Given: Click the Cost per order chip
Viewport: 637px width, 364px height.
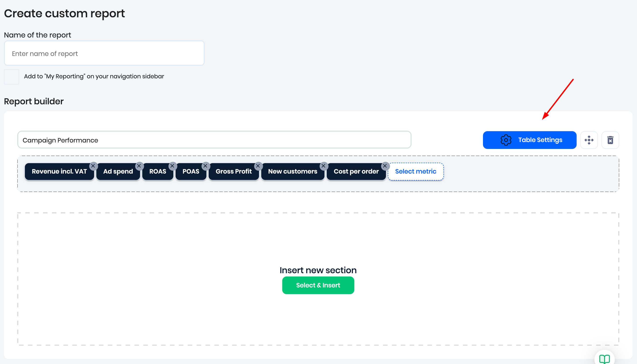Looking at the screenshot, I should 356,172.
